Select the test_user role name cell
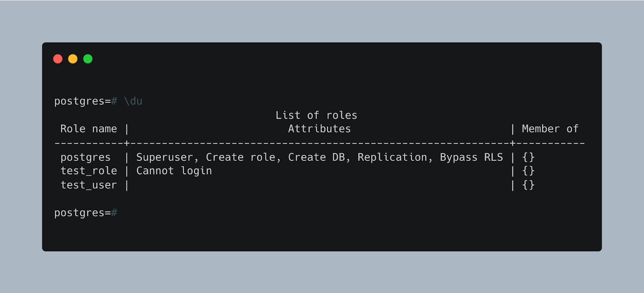Image resolution: width=644 pixels, height=293 pixels. pyautogui.click(x=89, y=185)
